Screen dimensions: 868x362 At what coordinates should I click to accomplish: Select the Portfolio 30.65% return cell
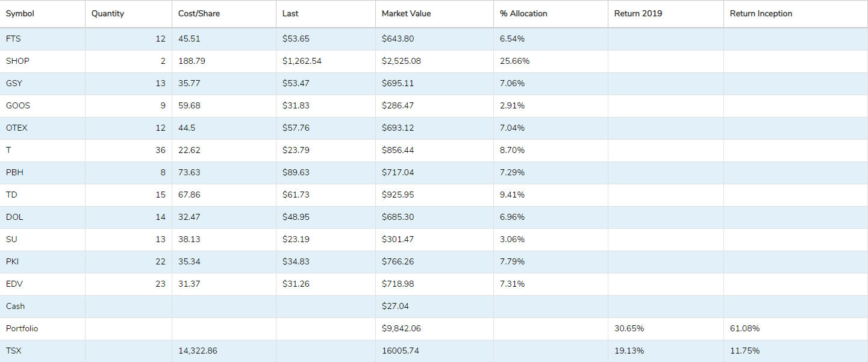point(629,328)
